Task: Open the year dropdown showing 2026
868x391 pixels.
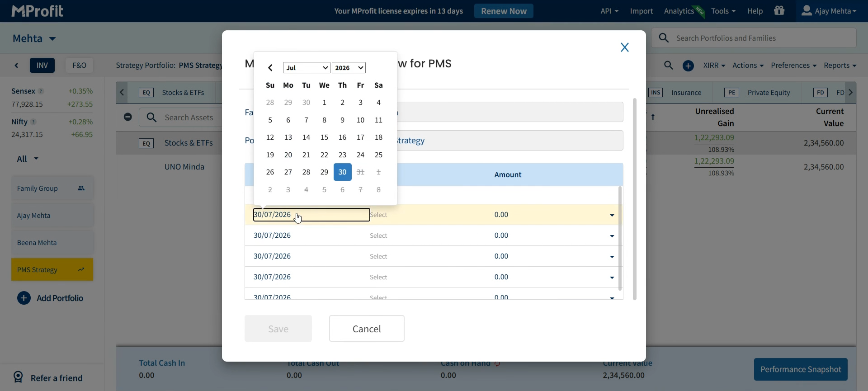Action: coord(349,68)
